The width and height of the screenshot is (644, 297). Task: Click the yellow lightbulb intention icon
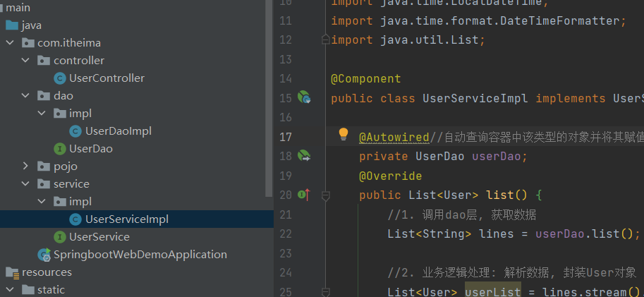(x=344, y=134)
